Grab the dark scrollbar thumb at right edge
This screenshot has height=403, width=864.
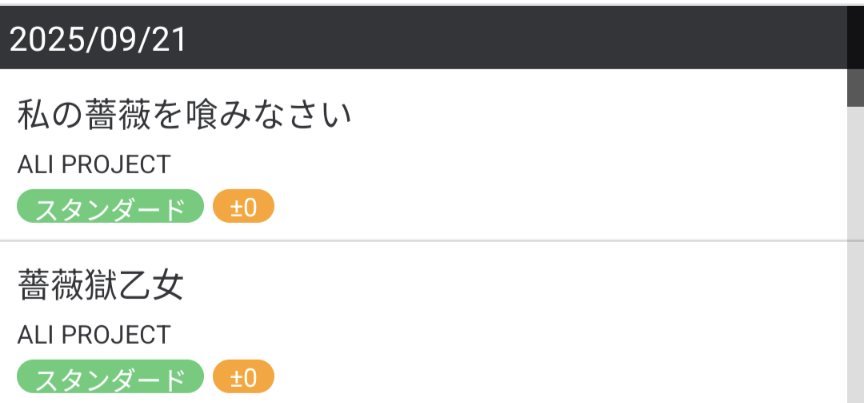coord(855,86)
